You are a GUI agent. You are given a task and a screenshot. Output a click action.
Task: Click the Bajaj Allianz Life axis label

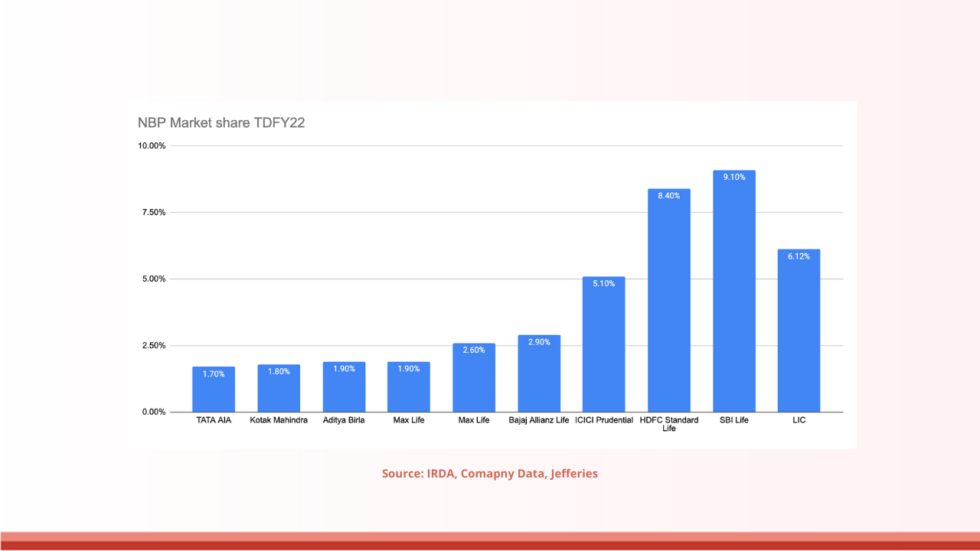click(539, 420)
